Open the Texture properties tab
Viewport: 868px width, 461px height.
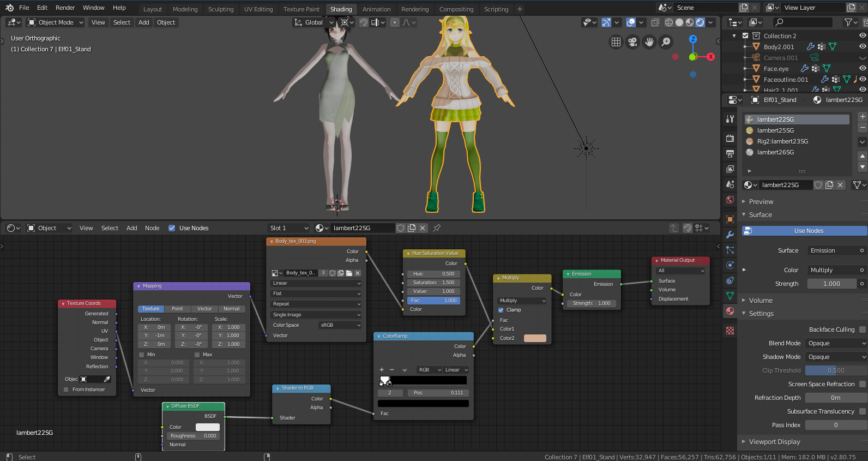pos(730,331)
